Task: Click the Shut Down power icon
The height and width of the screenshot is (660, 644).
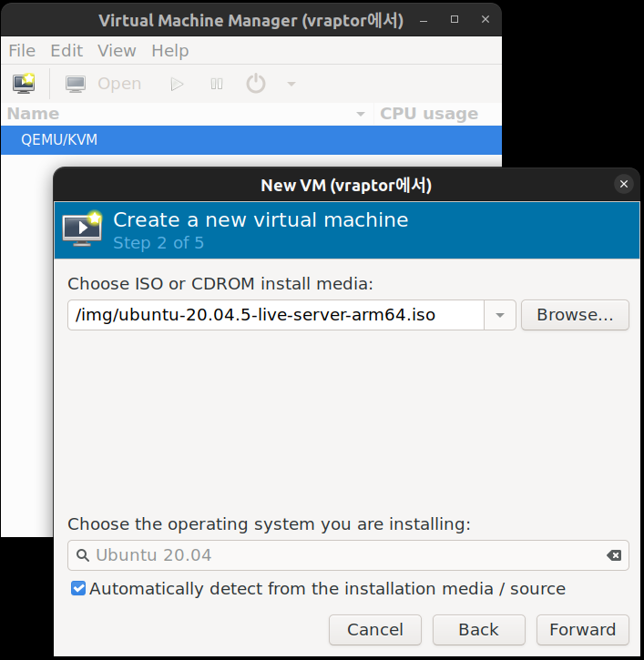Action: click(256, 84)
